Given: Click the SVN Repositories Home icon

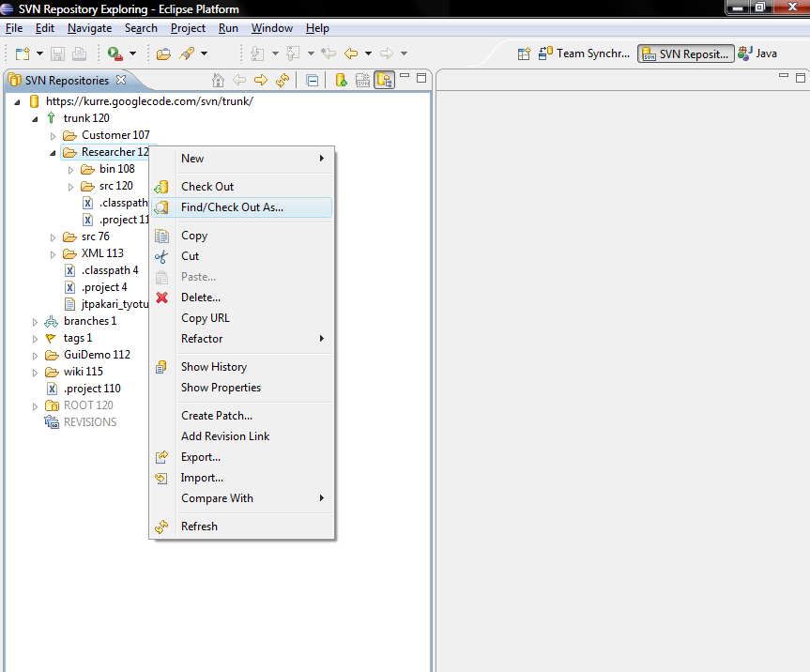Looking at the screenshot, I should (218, 80).
